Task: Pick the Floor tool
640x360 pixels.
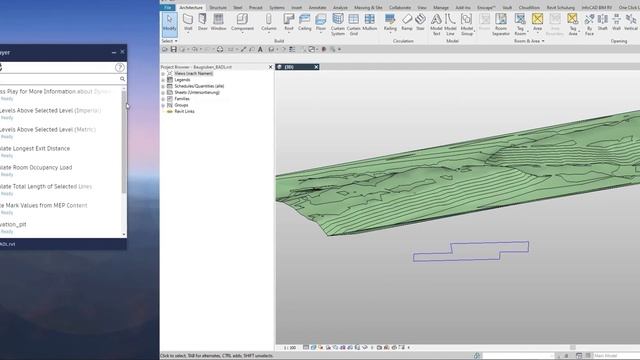Action: point(321,22)
